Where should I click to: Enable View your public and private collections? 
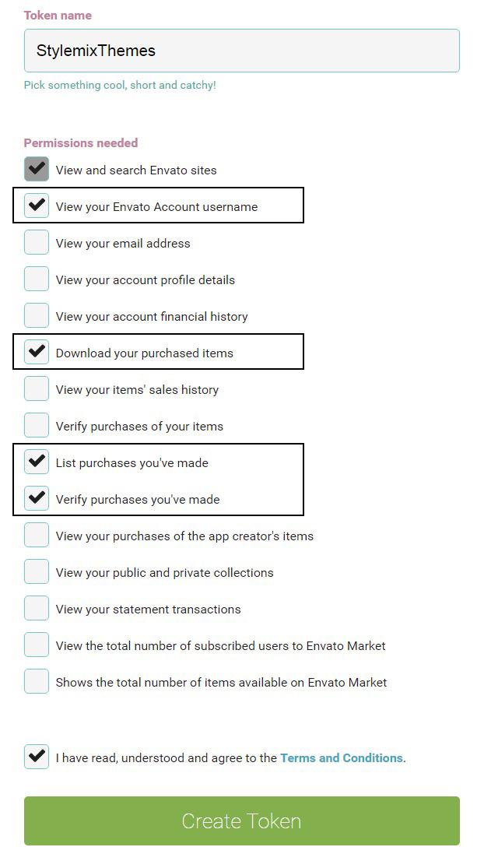(x=37, y=571)
